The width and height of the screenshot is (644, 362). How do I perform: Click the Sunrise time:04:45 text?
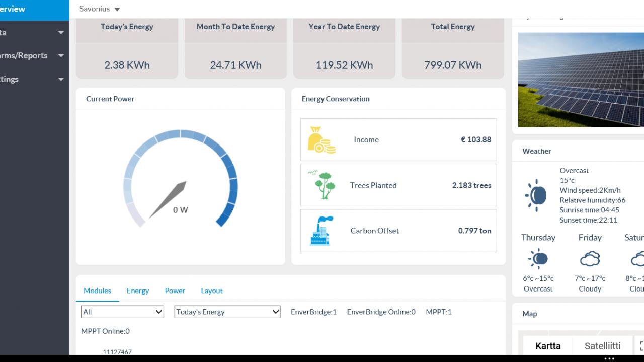click(589, 210)
